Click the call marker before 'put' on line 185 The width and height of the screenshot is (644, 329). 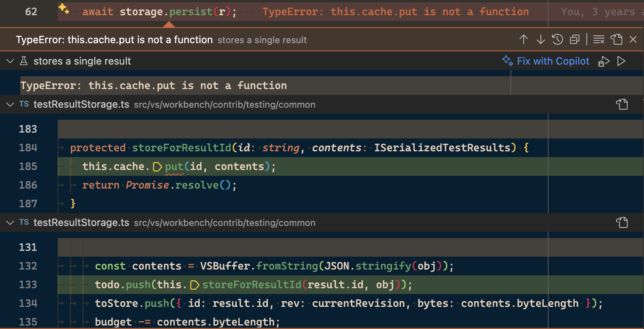[157, 167]
